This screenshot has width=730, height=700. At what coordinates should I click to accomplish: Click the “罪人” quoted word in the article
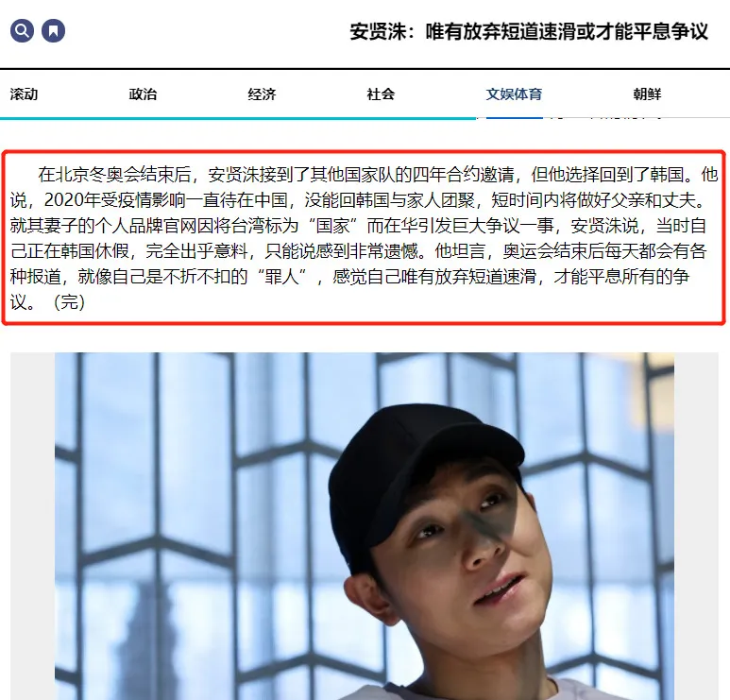[285, 277]
